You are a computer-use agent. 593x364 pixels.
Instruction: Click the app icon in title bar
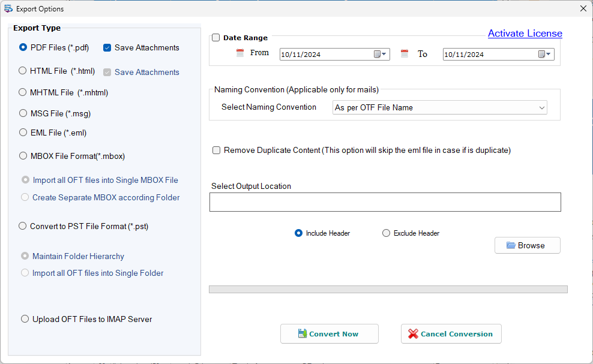[8, 8]
